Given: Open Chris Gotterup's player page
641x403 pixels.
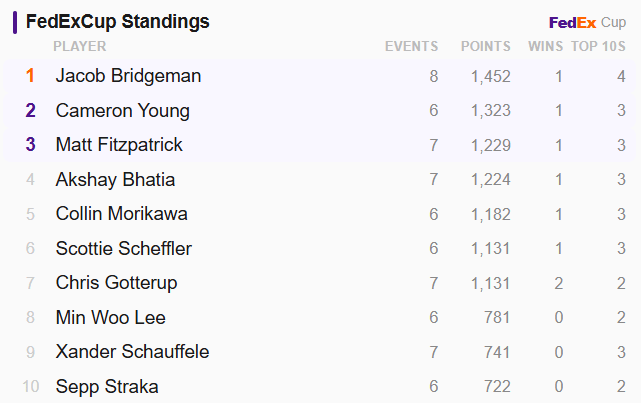Looking at the screenshot, I should [117, 283].
